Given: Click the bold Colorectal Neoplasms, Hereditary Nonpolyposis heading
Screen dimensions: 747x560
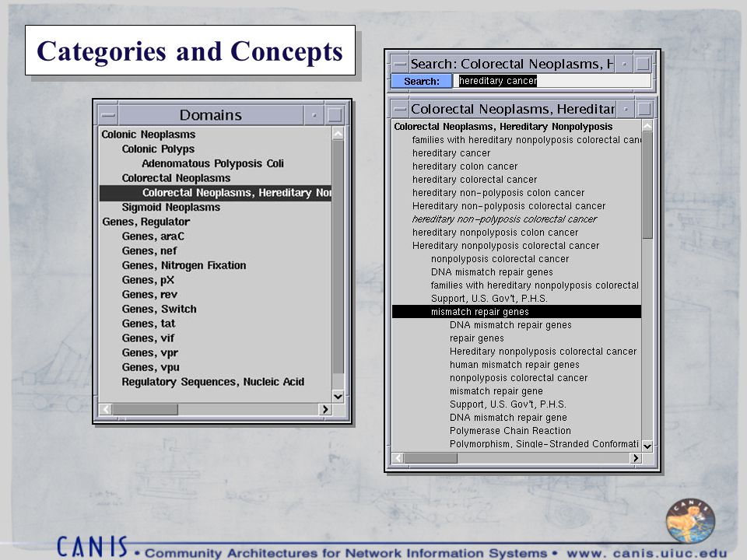Looking at the screenshot, I should click(503, 127).
